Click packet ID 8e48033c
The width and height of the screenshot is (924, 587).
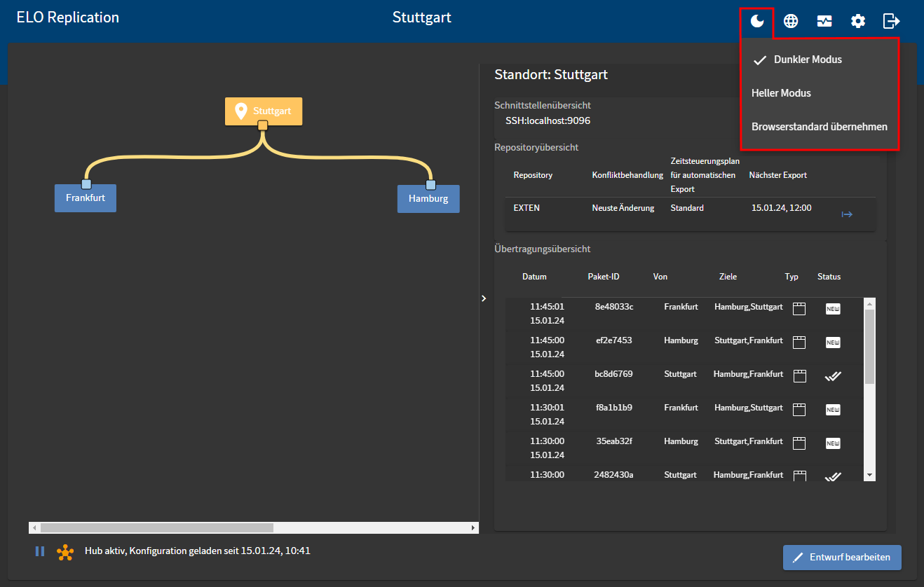tap(614, 307)
